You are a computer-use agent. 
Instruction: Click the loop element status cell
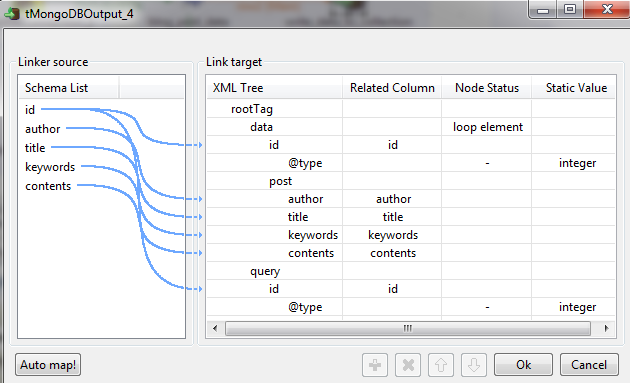click(x=488, y=127)
